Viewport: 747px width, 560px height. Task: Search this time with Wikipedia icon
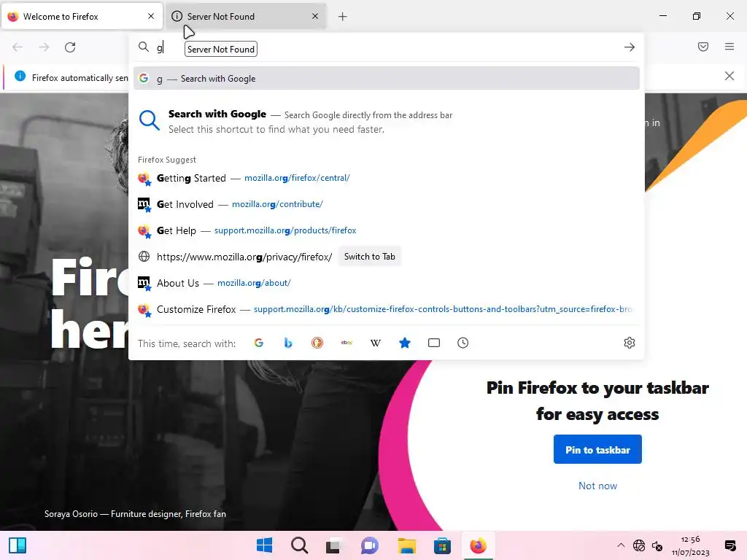pyautogui.click(x=376, y=343)
